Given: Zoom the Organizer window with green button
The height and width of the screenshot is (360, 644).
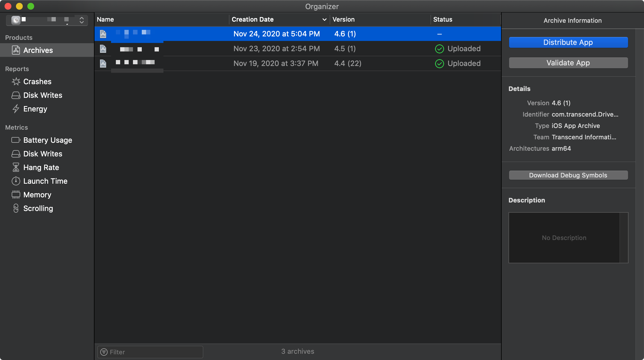Looking at the screenshot, I should [x=31, y=6].
